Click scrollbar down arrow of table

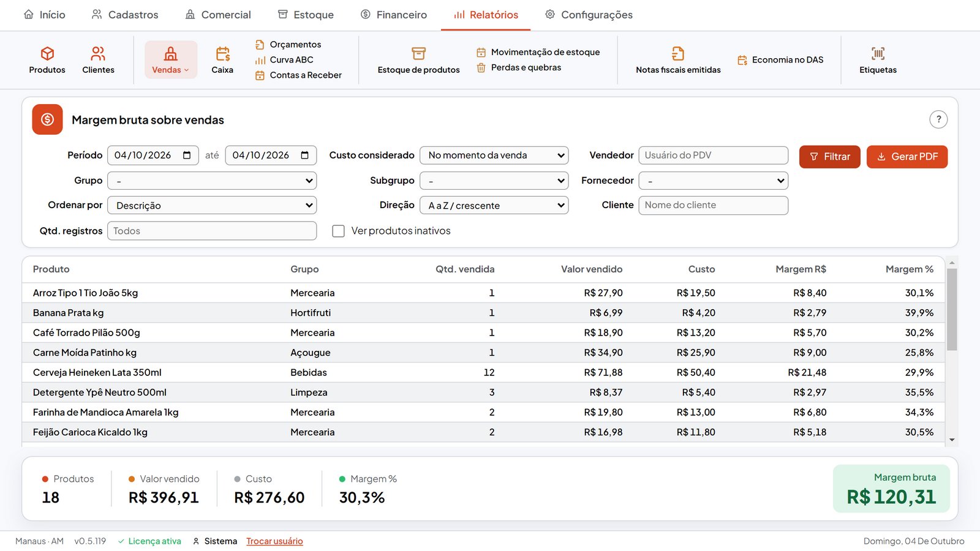tap(952, 440)
